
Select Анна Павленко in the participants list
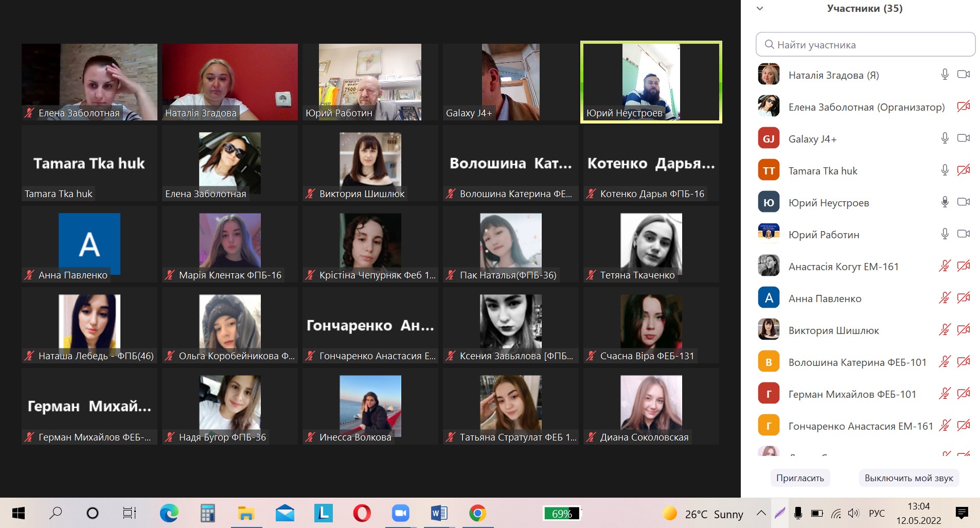[825, 298]
